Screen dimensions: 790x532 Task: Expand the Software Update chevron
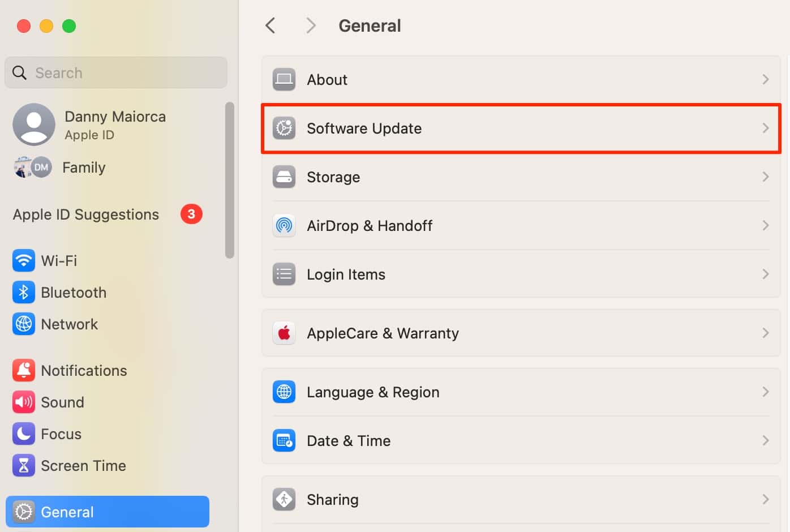(765, 128)
